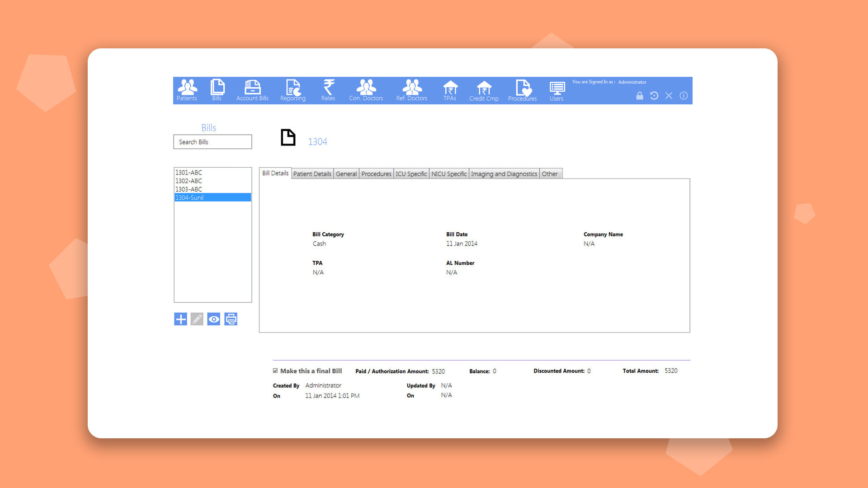This screenshot has width=868, height=488.
Task: Switch to Imaging and Diagnostics tab
Action: tap(504, 174)
